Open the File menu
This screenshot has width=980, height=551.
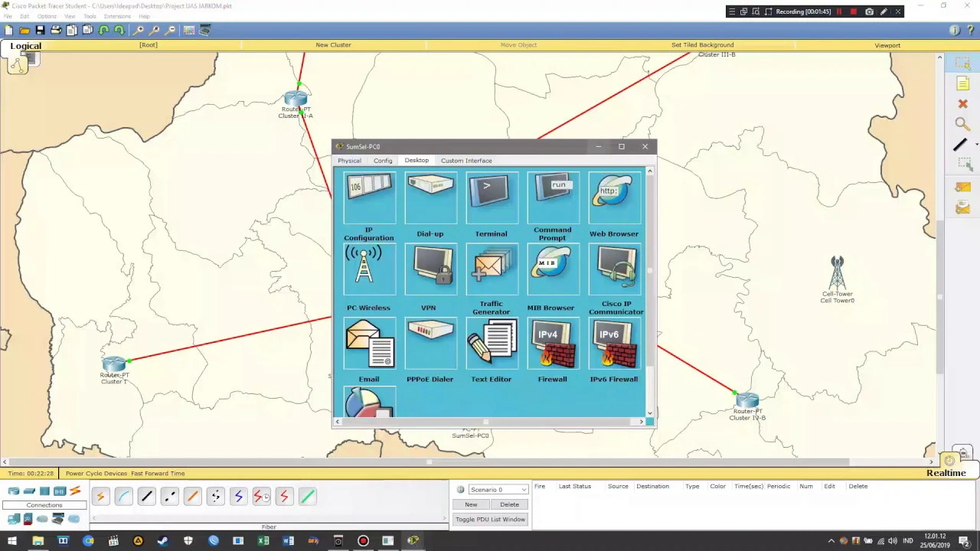8,16
